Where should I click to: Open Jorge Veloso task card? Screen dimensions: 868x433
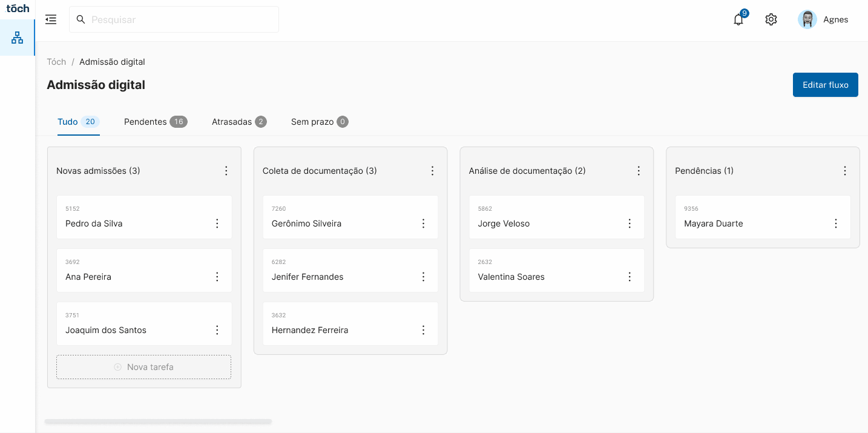click(x=557, y=217)
